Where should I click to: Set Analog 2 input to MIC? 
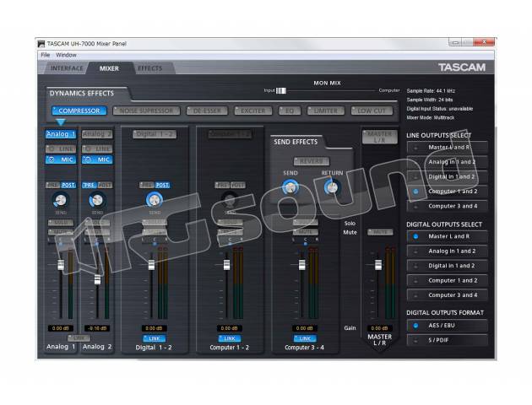[x=97, y=159]
